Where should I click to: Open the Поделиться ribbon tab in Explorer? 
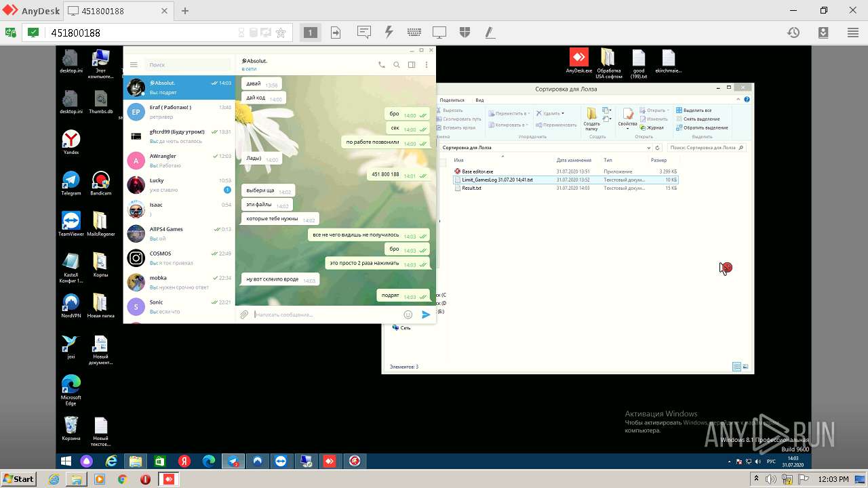(452, 100)
